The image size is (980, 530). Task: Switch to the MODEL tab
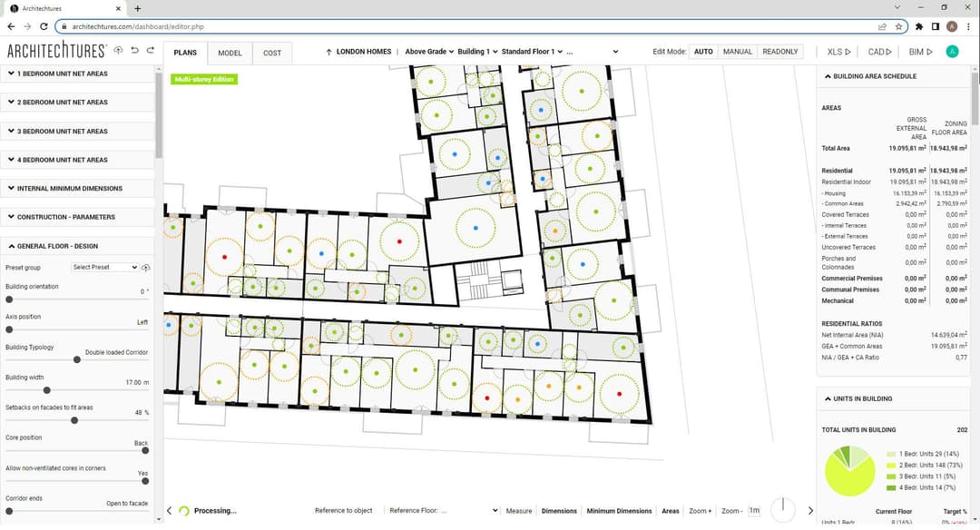click(230, 53)
